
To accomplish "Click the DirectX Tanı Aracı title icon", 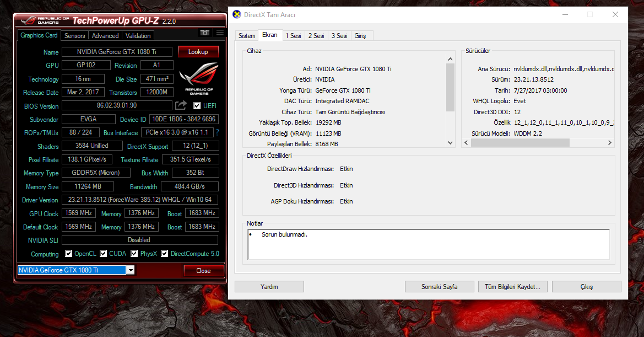I will tap(236, 14).
